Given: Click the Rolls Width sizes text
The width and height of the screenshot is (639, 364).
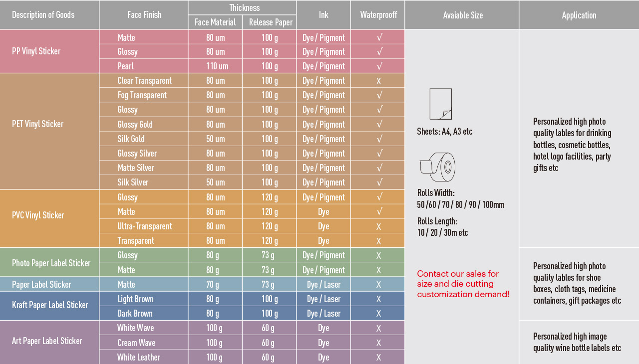Looking at the screenshot, I should pyautogui.click(x=460, y=204).
